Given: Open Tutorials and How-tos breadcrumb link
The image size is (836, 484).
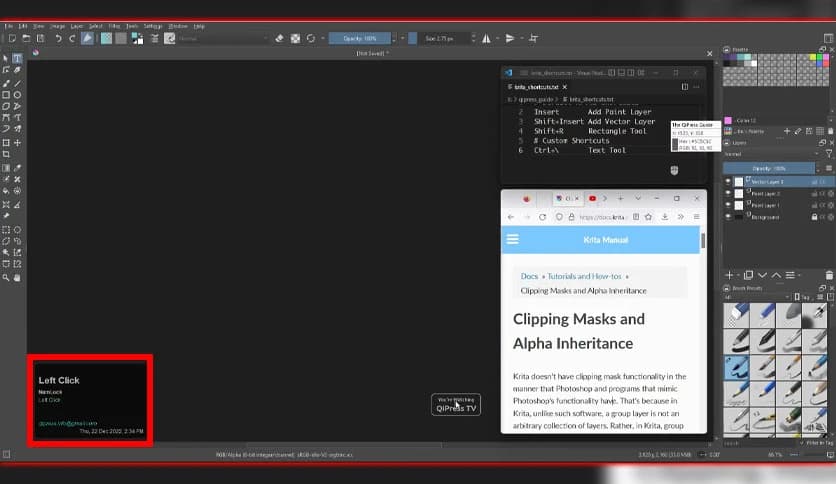Looking at the screenshot, I should (589, 276).
